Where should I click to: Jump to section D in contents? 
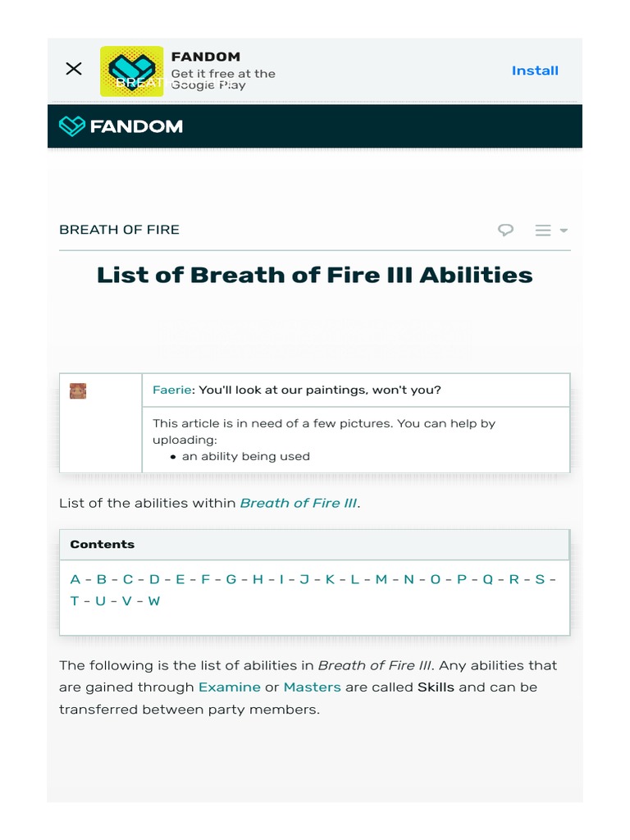pyautogui.click(x=154, y=579)
